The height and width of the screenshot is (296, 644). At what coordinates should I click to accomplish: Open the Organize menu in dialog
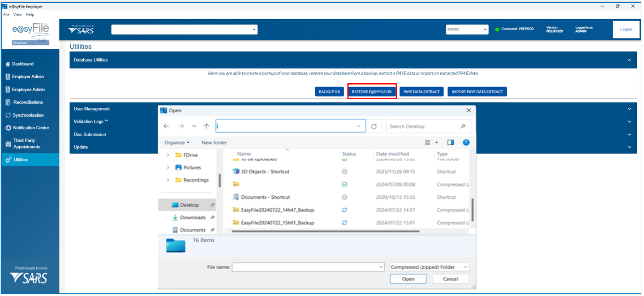(177, 143)
